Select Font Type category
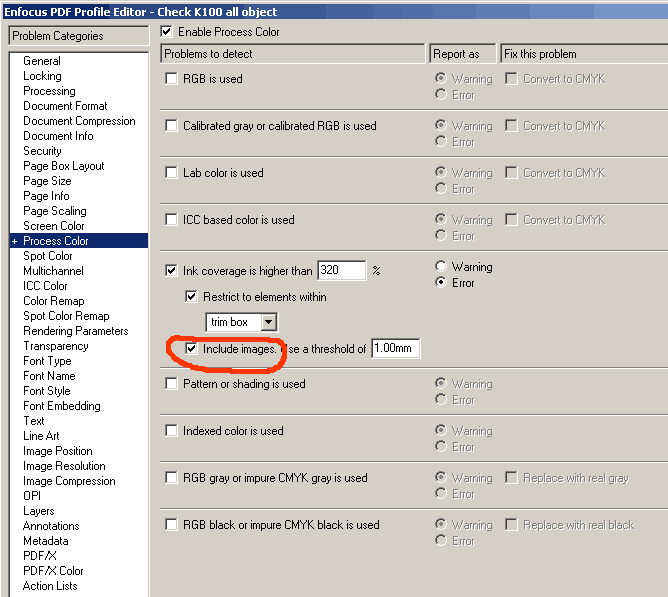 pos(47,361)
